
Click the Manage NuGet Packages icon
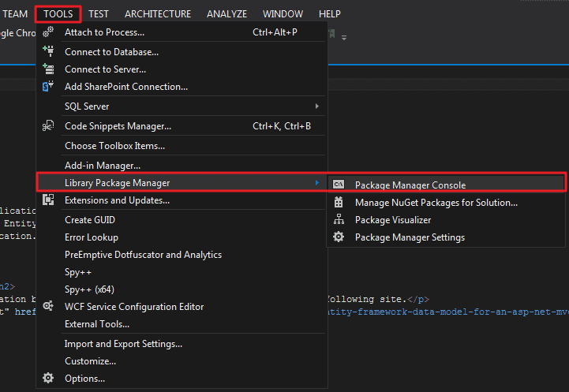click(x=339, y=203)
